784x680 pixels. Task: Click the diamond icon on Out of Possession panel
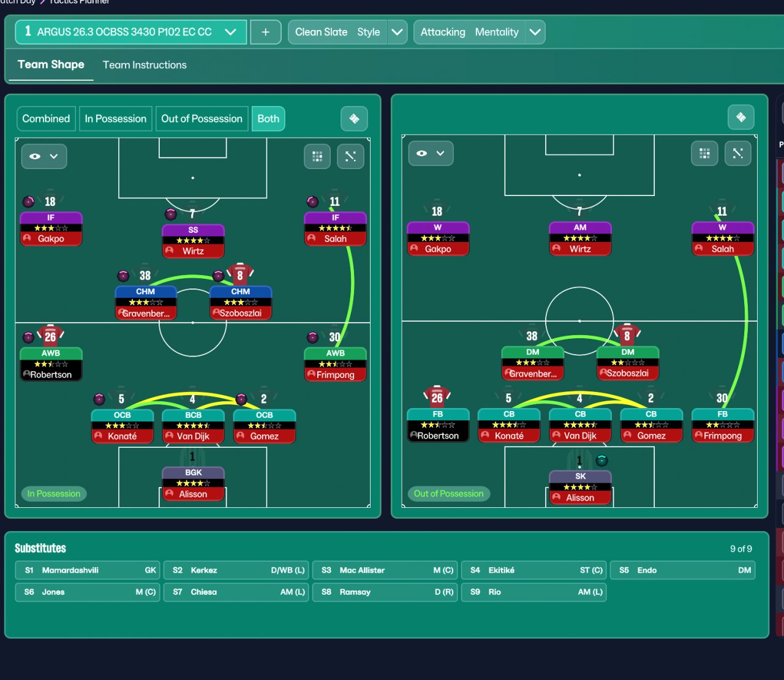741,117
